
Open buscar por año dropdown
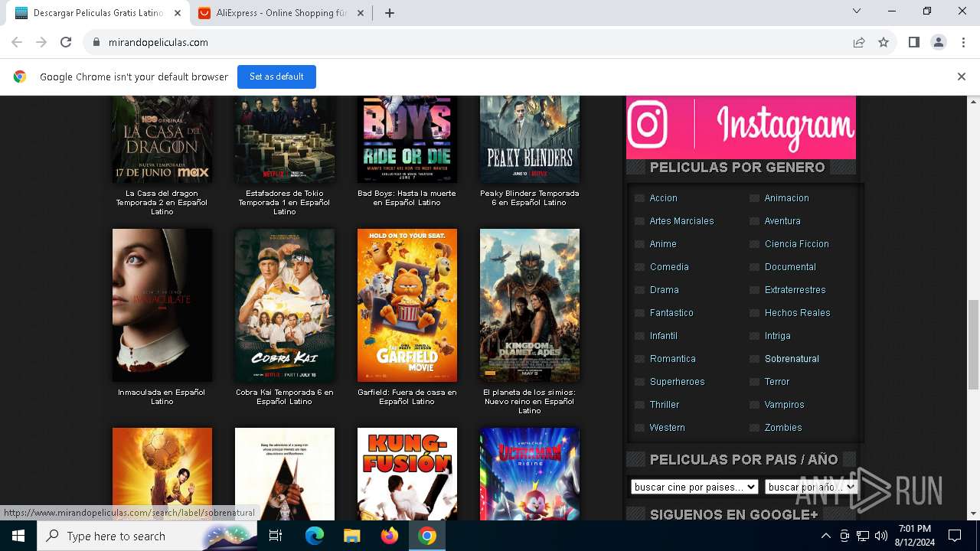(x=810, y=487)
